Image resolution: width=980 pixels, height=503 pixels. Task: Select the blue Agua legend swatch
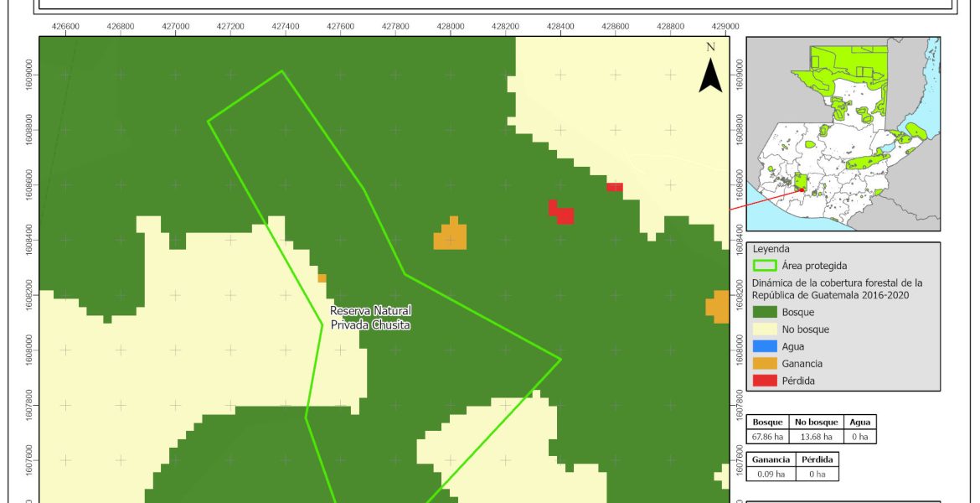(765, 346)
